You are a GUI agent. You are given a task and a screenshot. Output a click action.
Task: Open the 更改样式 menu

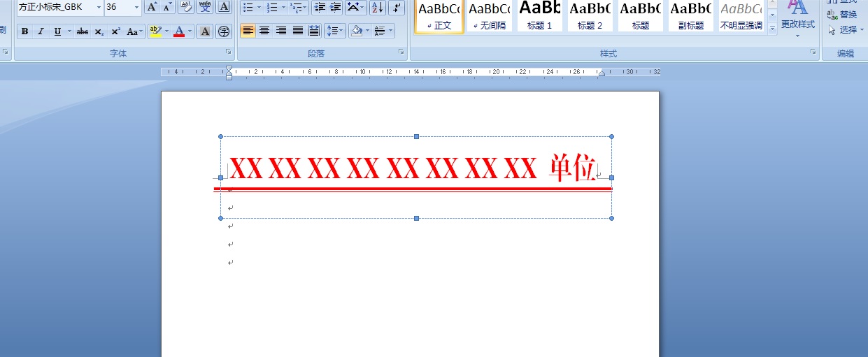coord(798,20)
